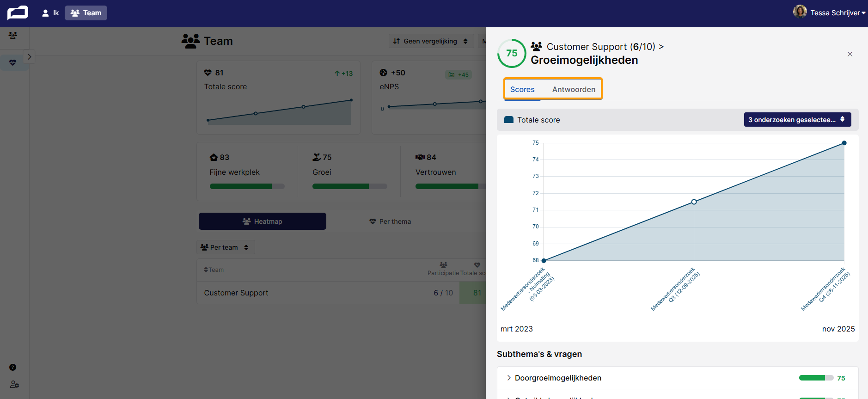The height and width of the screenshot is (399, 868).
Task: Click the Doorgroeimogelijkheden score bar
Action: coord(816,378)
